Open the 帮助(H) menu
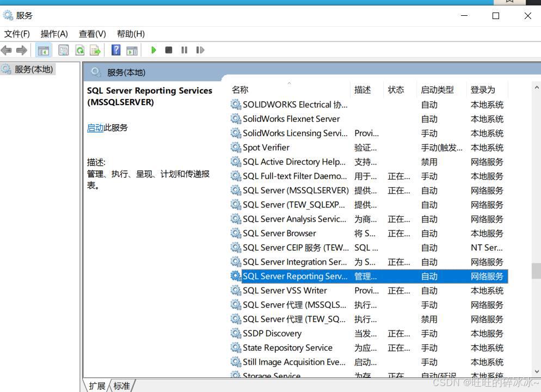The image size is (541, 392). [x=131, y=34]
